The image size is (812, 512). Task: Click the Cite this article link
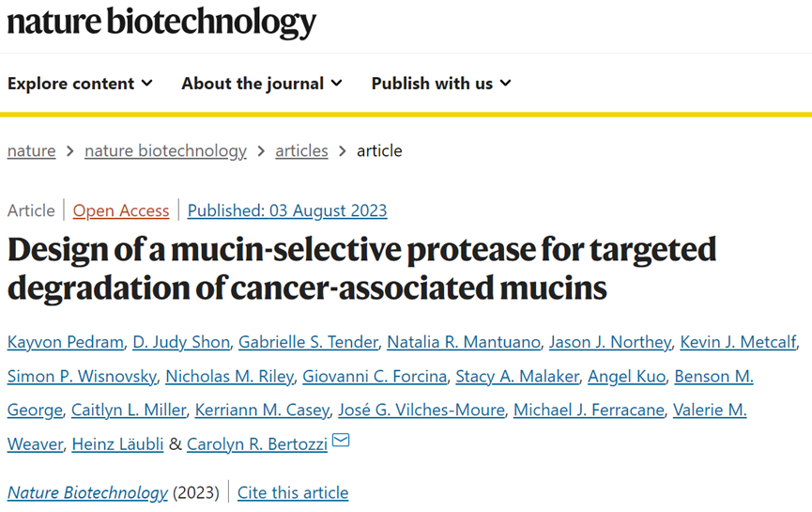point(293,493)
